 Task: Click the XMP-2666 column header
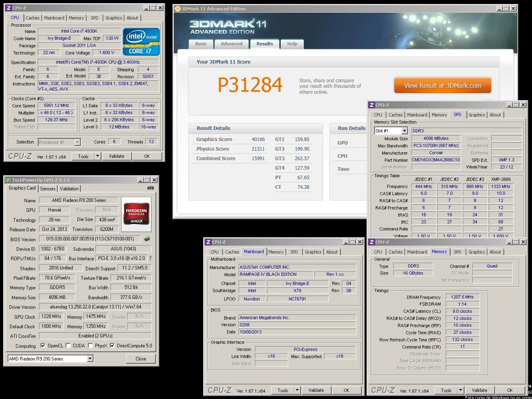tap(501, 179)
